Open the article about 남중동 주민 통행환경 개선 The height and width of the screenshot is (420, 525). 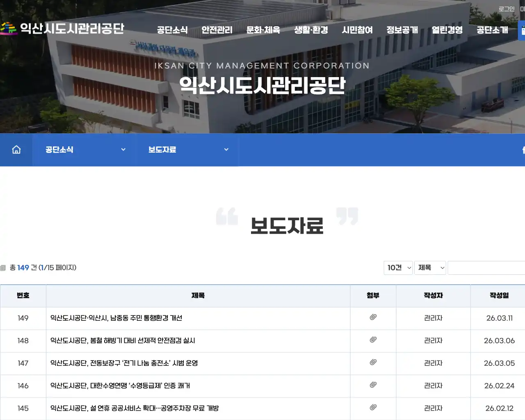[x=116, y=318]
